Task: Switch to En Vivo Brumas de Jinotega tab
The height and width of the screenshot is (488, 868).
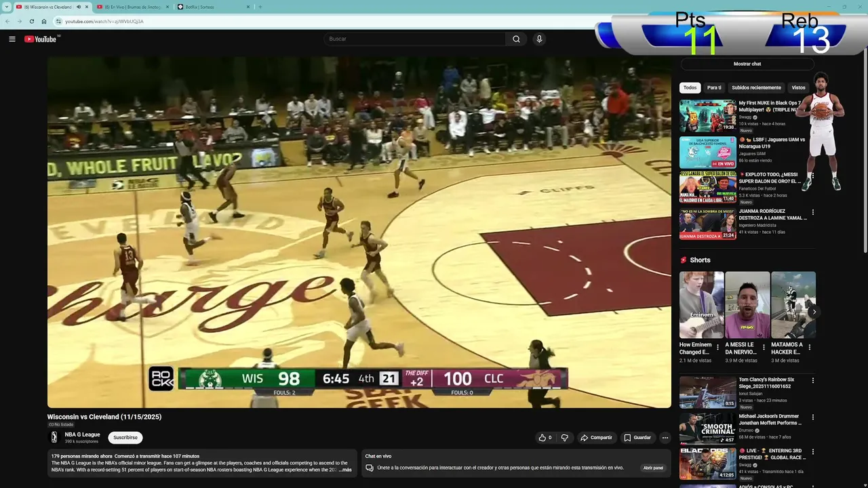Action: [132, 7]
